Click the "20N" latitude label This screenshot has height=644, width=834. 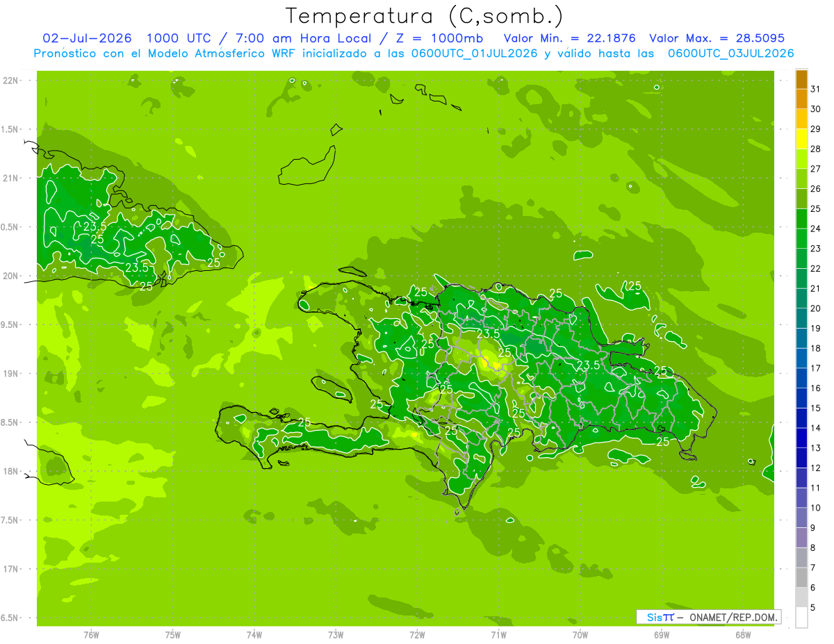point(11,276)
